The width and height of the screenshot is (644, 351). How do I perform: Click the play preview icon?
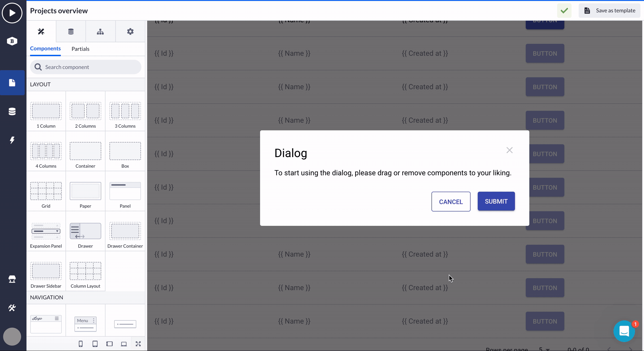point(12,13)
